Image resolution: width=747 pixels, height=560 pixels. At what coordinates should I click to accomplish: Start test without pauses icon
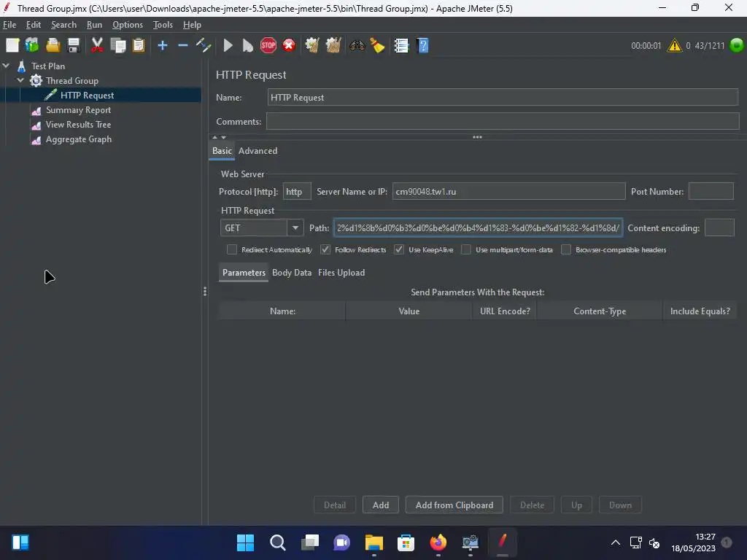click(x=248, y=46)
